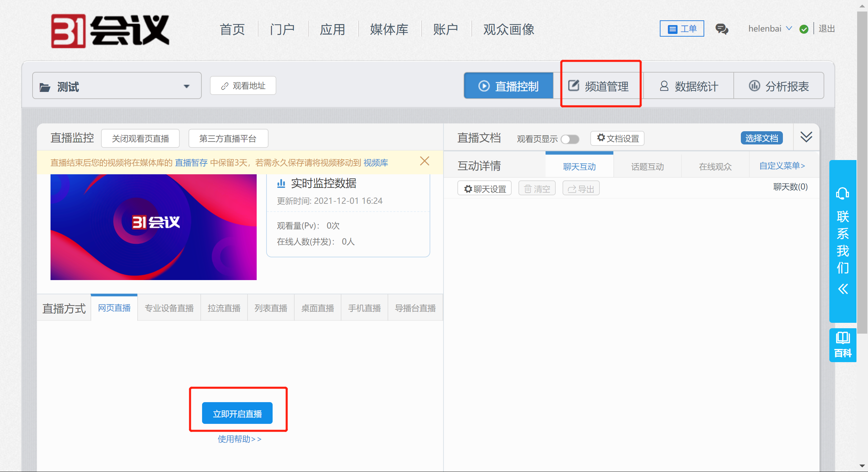Open the 账户 navigation item
This screenshot has height=472, width=868.
446,29
